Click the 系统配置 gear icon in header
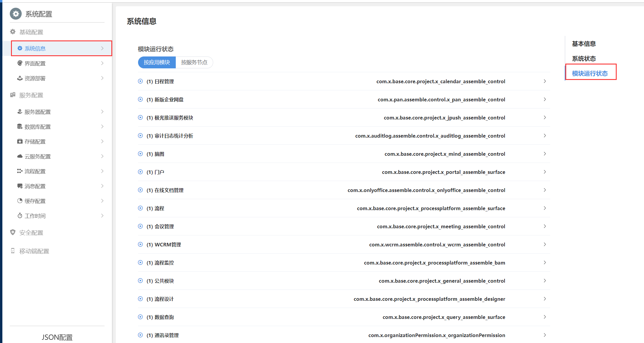The height and width of the screenshot is (343, 644). (16, 14)
